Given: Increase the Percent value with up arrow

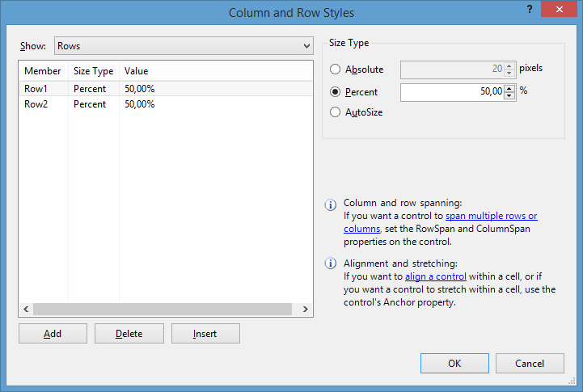Looking at the screenshot, I should point(509,88).
